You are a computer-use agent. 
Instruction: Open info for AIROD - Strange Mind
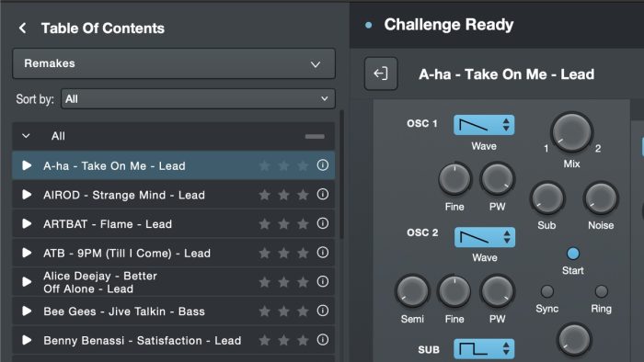coord(323,194)
